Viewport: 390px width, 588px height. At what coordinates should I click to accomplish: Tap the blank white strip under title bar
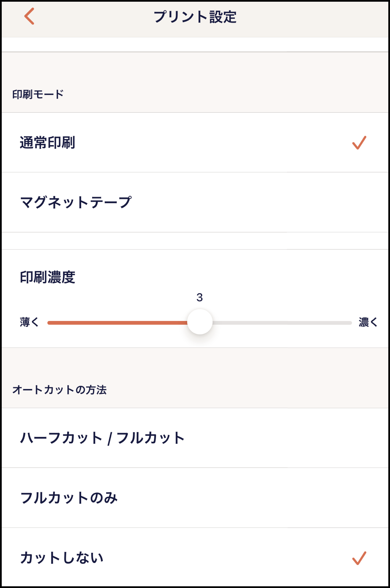[x=195, y=45]
